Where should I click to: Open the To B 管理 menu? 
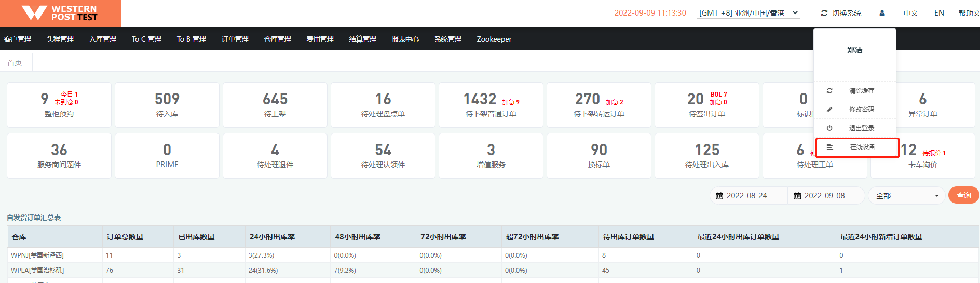click(192, 39)
